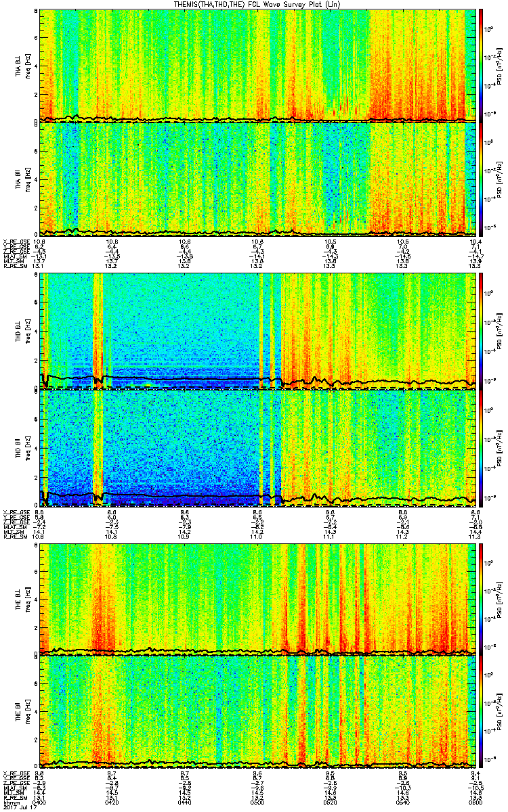Screen dimensions: 508x812
Task: Click the 0420 time label at bottom
Action: click(112, 801)
